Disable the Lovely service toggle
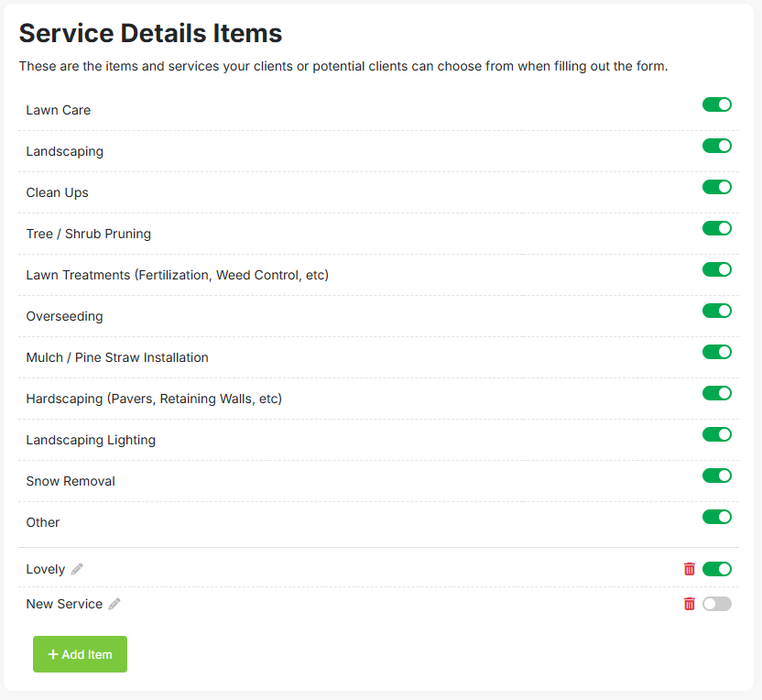The image size is (762, 700). tap(717, 568)
